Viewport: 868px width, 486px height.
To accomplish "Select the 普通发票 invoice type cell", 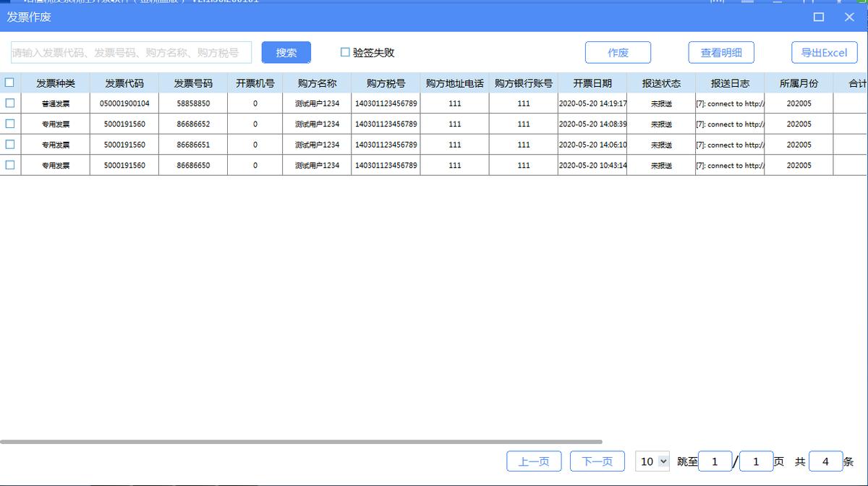I will click(56, 103).
